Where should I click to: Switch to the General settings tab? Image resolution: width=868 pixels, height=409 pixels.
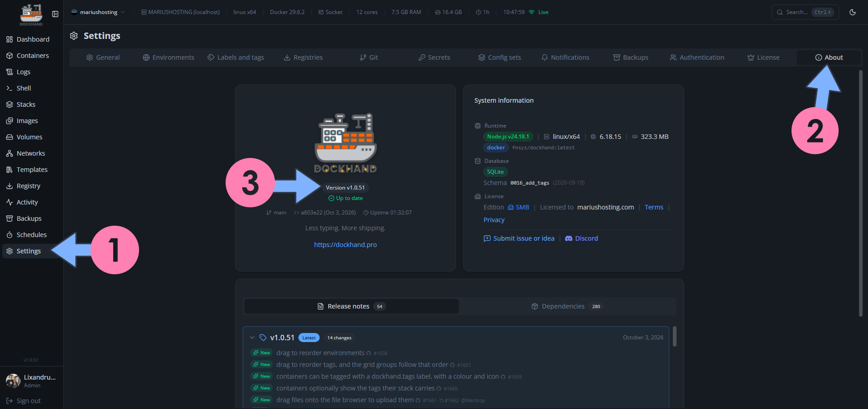(x=103, y=57)
